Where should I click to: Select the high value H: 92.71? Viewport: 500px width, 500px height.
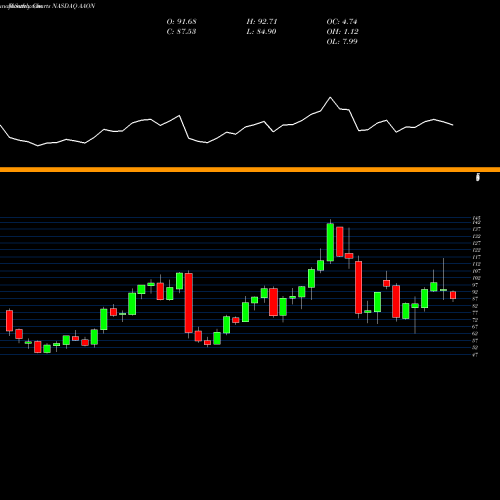[x=262, y=22]
